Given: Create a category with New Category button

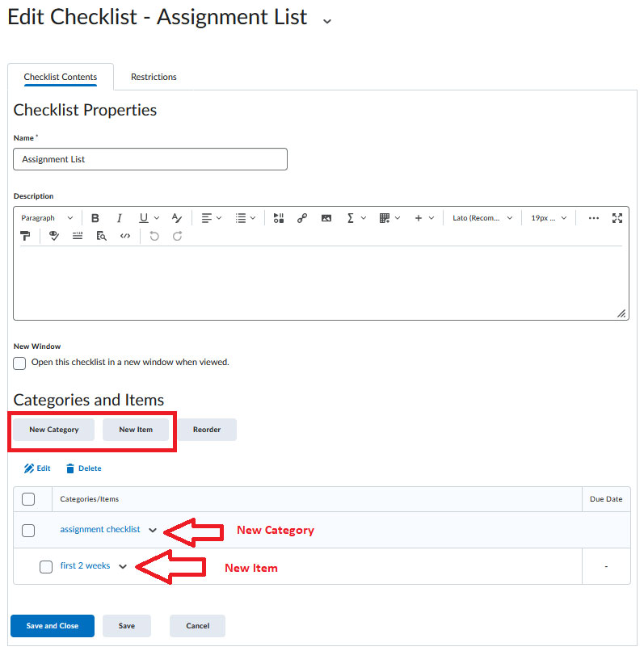Looking at the screenshot, I should (x=53, y=430).
